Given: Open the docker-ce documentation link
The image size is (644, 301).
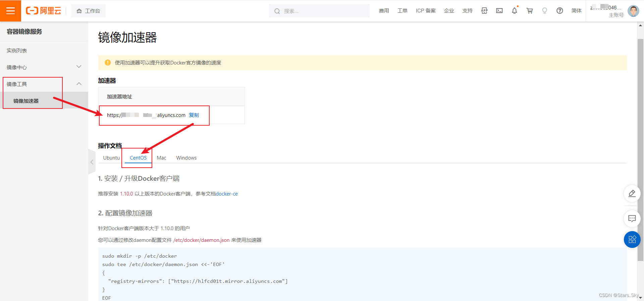Looking at the screenshot, I should (x=227, y=194).
